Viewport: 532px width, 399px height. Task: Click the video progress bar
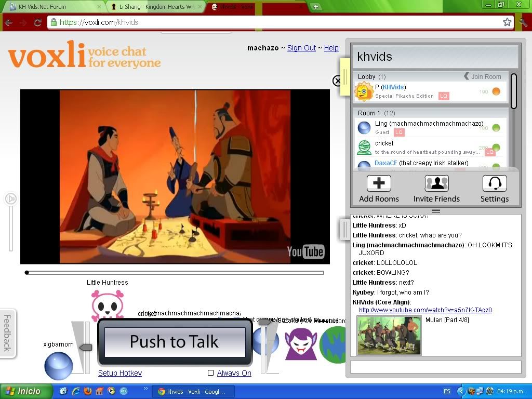(175, 272)
